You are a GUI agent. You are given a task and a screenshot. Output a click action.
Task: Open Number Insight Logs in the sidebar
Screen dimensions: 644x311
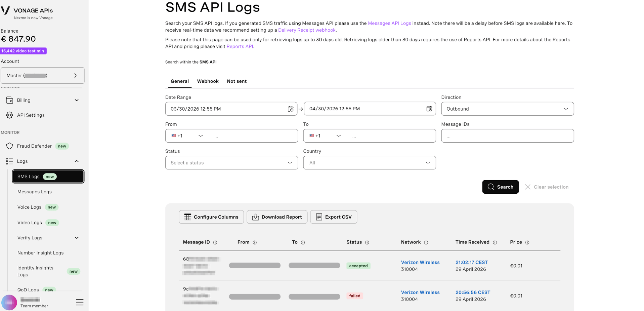(41, 253)
